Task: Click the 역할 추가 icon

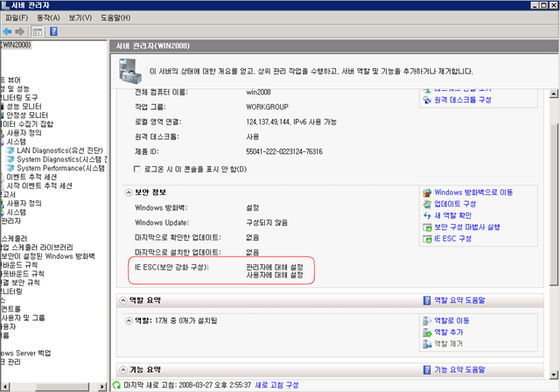Action: (x=427, y=332)
